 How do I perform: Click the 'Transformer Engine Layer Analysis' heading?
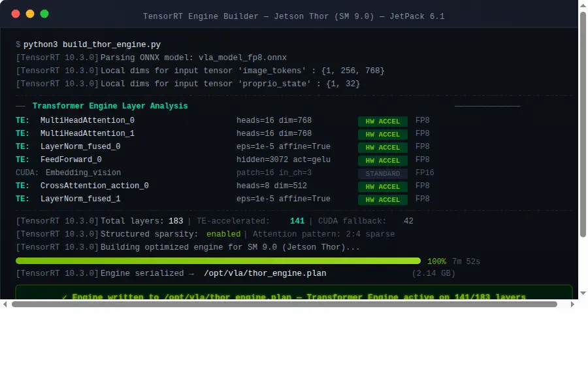pos(110,106)
